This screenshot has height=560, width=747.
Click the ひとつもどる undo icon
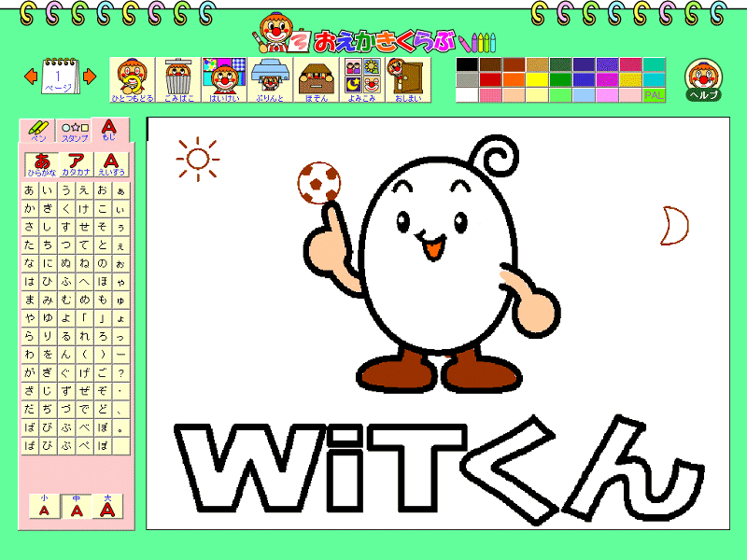pyautogui.click(x=133, y=80)
